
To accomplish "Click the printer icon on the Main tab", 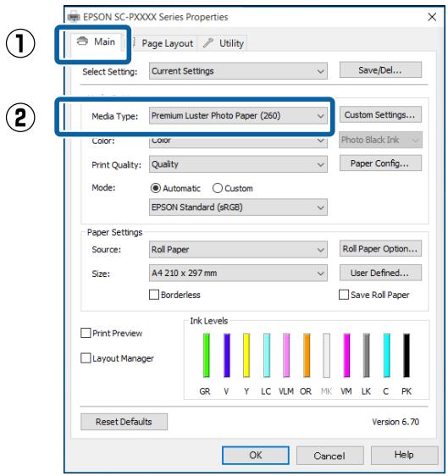I will click(82, 41).
